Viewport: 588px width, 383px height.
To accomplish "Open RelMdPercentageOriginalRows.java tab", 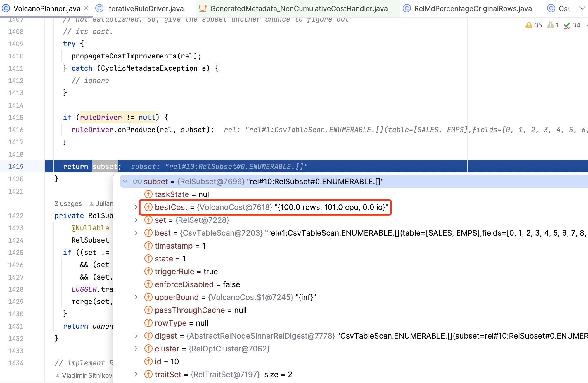I will pyautogui.click(x=473, y=8).
